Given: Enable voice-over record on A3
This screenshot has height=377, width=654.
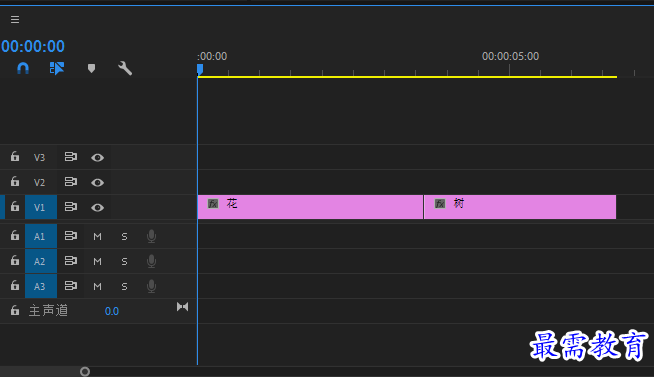Looking at the screenshot, I should coord(151,286).
